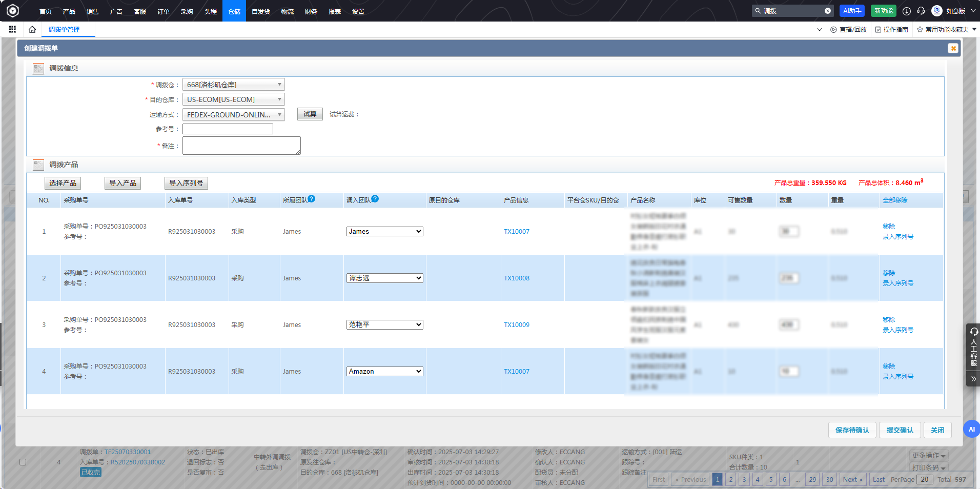Open the headset customer support icon
980x489 pixels.
[921, 11]
